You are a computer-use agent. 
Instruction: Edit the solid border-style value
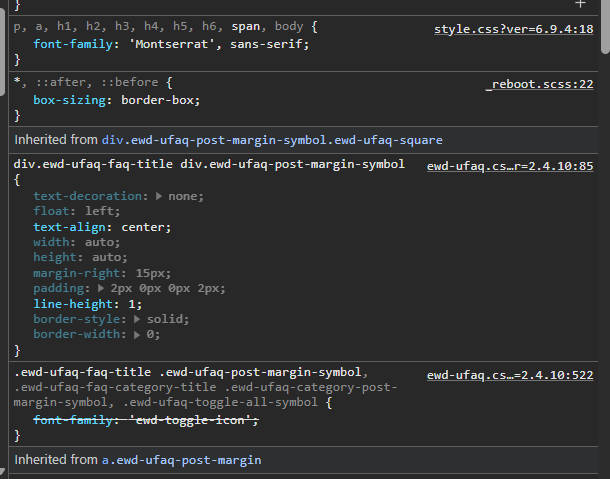(x=165, y=319)
